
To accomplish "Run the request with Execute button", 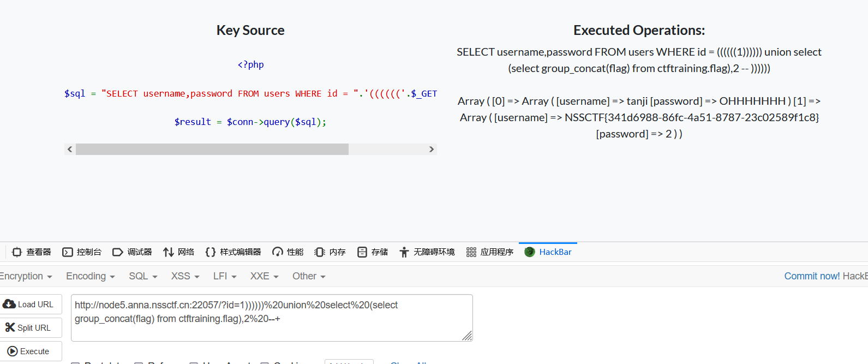I will click(31, 351).
